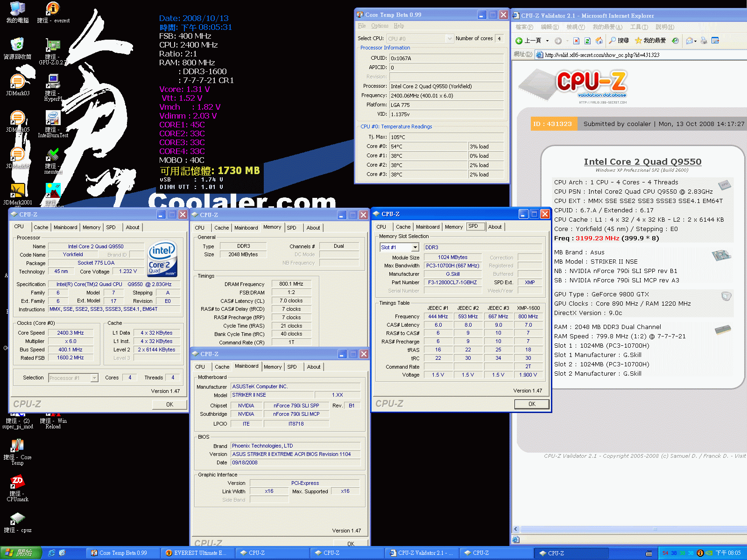Click the IE horizontal scrollbar
747x560 pixels.
tap(629, 529)
